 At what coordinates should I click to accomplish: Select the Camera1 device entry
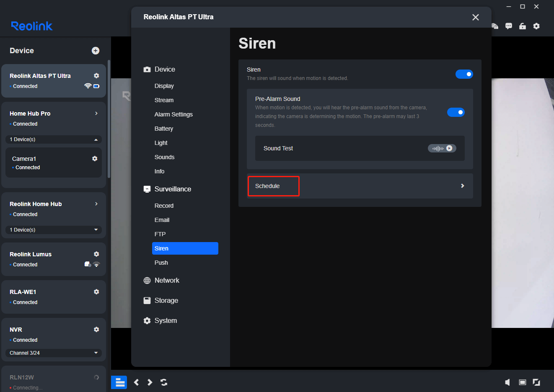pos(54,162)
